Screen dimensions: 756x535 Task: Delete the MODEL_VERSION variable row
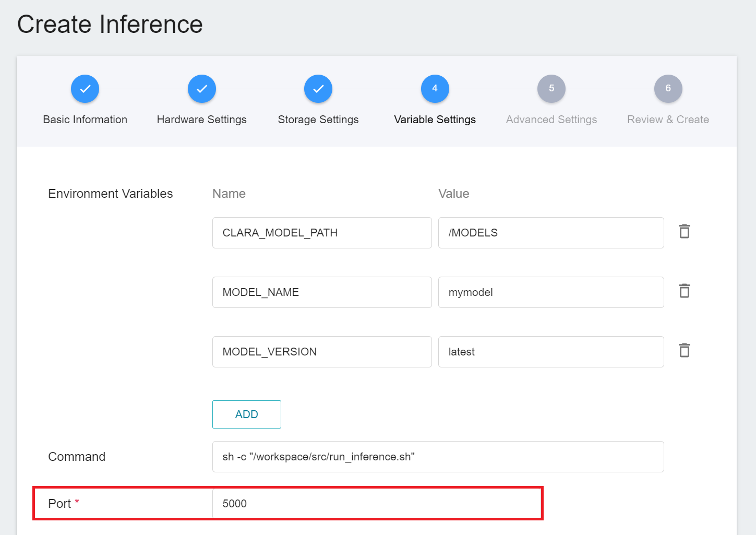point(684,350)
